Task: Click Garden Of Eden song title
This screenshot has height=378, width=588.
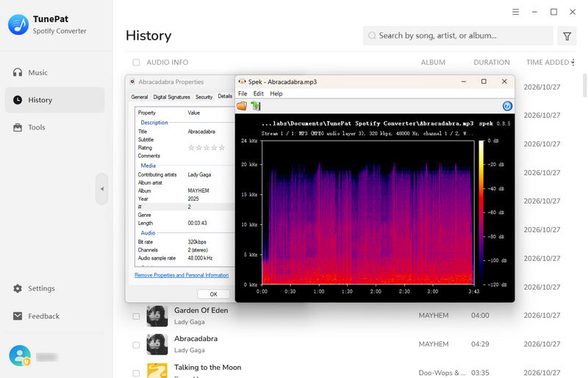Action: tap(201, 310)
